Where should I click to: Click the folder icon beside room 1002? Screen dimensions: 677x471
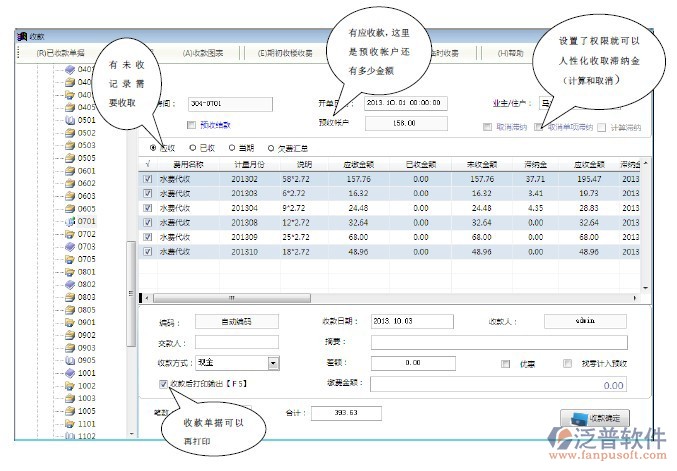pyautogui.click(x=70, y=386)
